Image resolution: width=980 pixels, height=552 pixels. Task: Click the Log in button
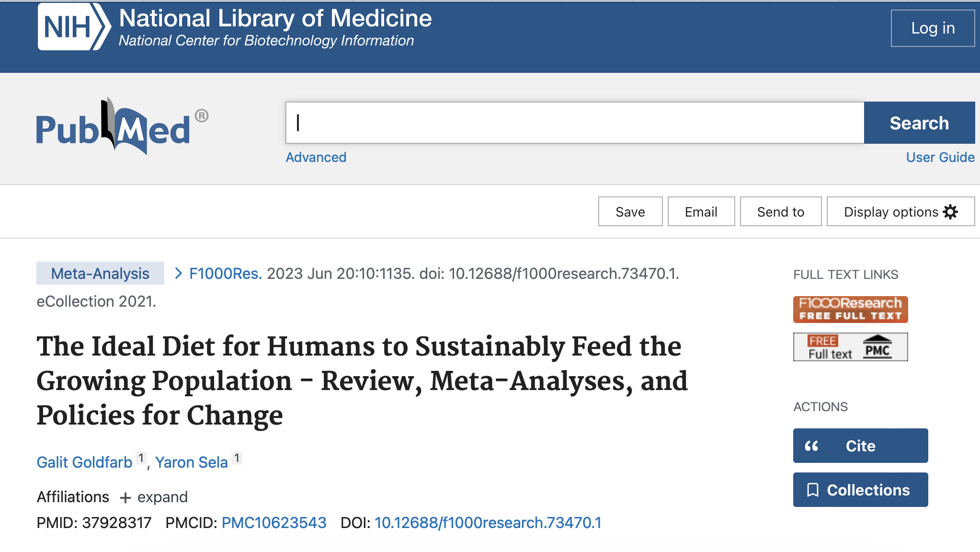932,28
